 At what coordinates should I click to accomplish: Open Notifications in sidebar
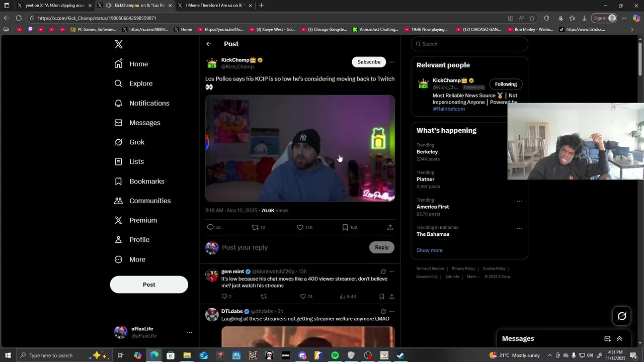[x=142, y=103]
